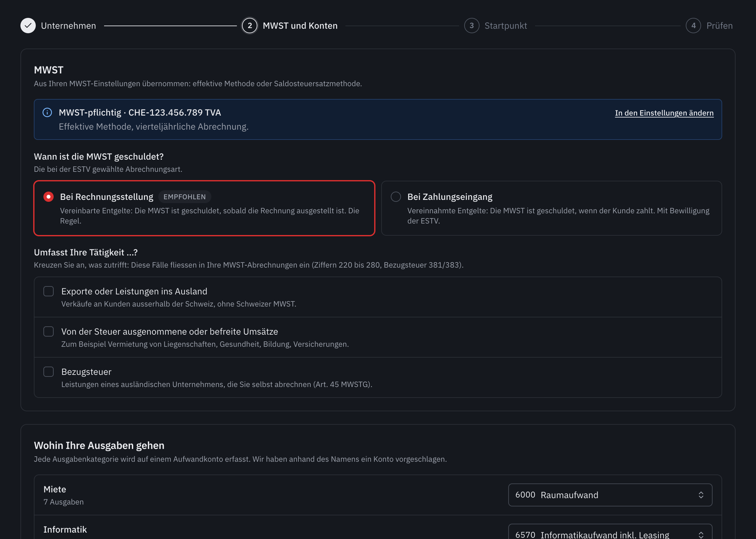Screen dimensions: 756x539
Task: Click the text 7 Ausgaben
Action: [x=64, y=502]
